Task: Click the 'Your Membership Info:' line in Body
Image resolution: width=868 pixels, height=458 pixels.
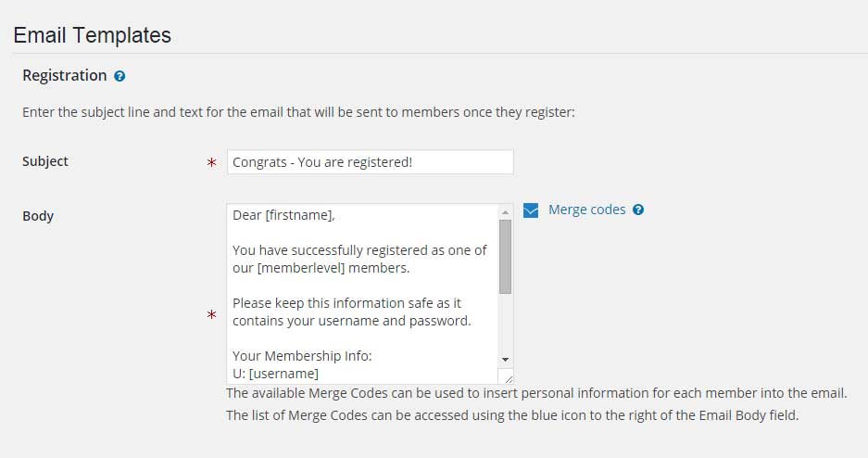Action: 302,355
